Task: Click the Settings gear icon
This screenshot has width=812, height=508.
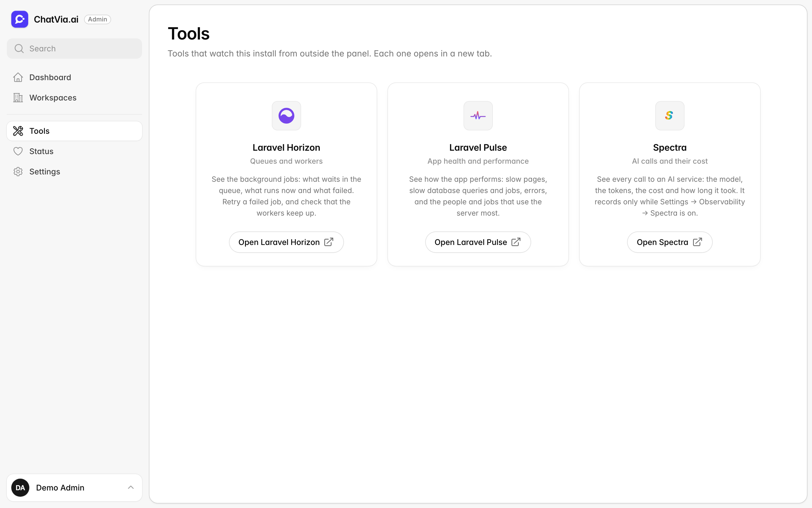Action: 18,172
